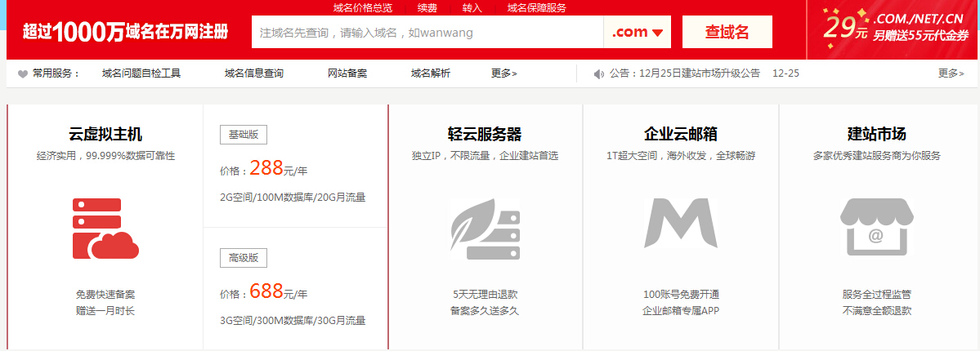Viewport: 980px width, 351px height.
Task: Click the M logo for 企业云邮箱
Action: (681, 222)
